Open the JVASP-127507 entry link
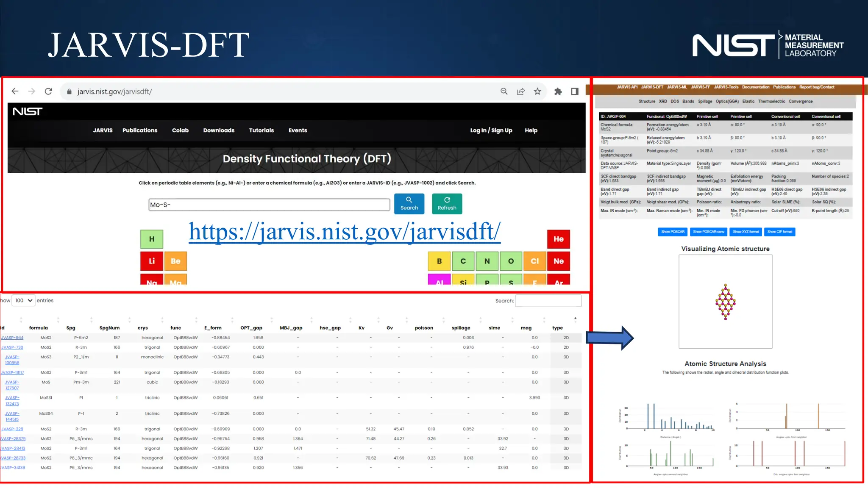868x488 pixels. 12,385
